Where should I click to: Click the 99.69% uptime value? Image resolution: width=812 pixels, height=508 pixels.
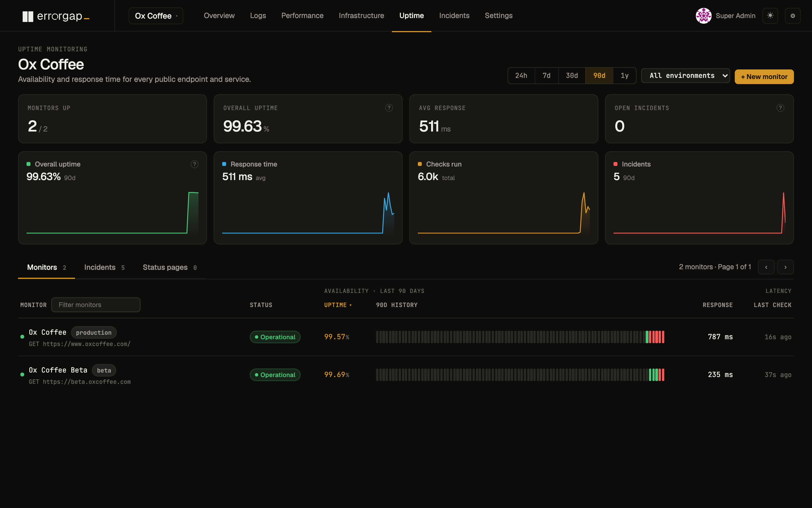pyautogui.click(x=337, y=374)
